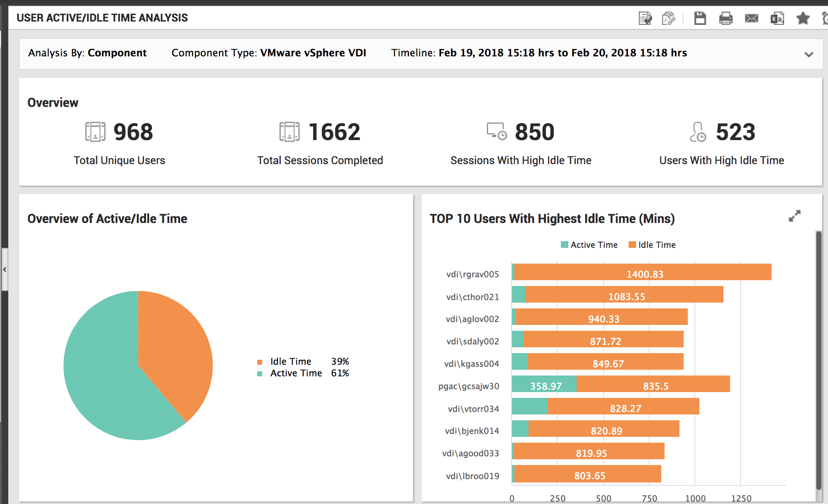Click the 850 Sessions With High Idle Time
828x504 pixels.
coord(534,132)
